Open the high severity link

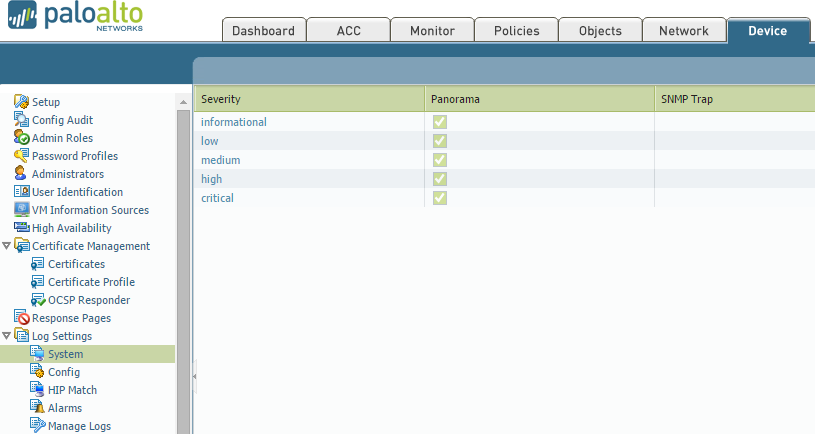click(211, 179)
